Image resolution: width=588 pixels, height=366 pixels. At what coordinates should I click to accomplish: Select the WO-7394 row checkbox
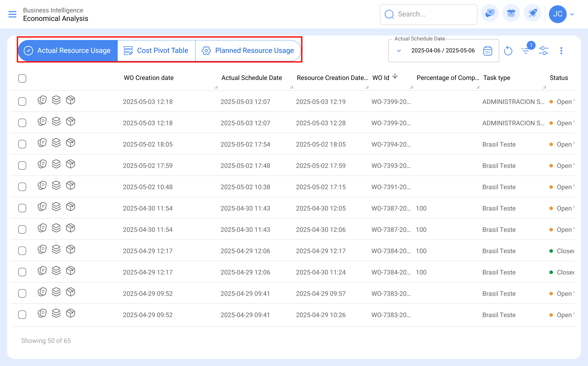pyautogui.click(x=22, y=144)
